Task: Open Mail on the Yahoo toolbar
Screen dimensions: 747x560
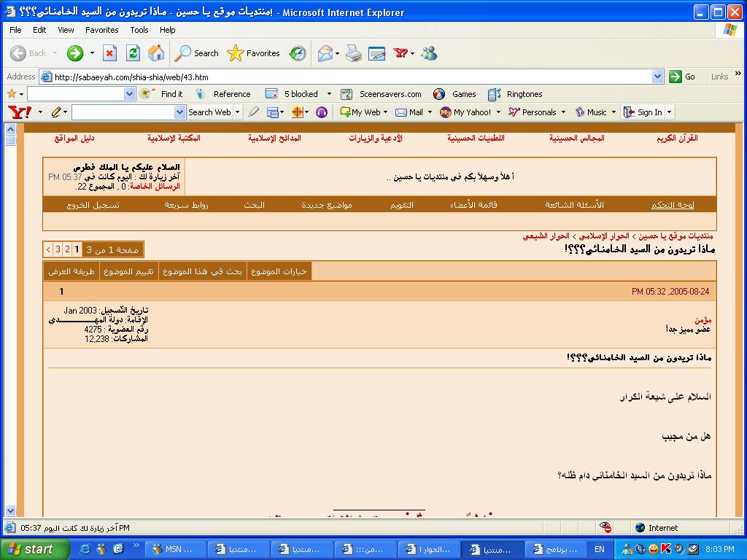Action: (x=410, y=112)
